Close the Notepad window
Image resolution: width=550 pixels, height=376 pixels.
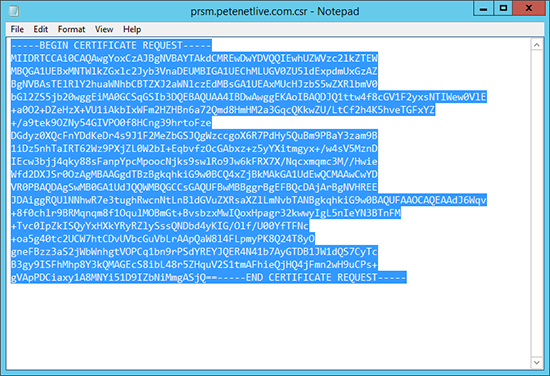(529, 8)
